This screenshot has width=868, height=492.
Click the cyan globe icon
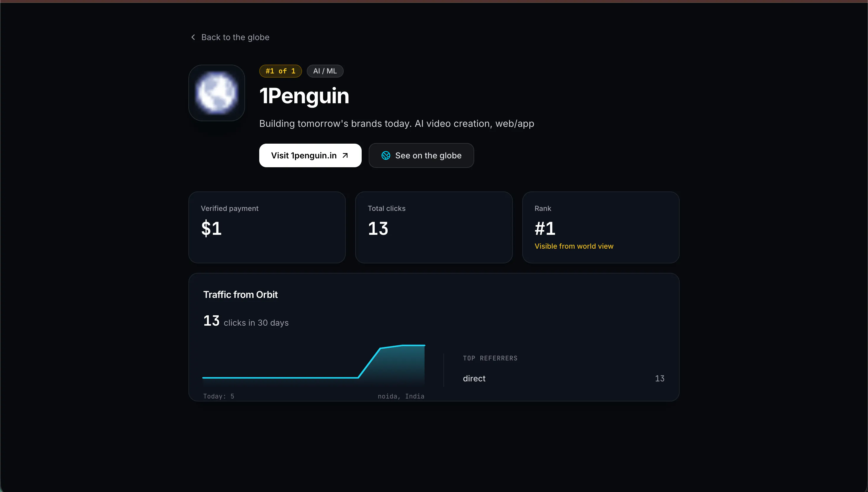[x=386, y=155]
